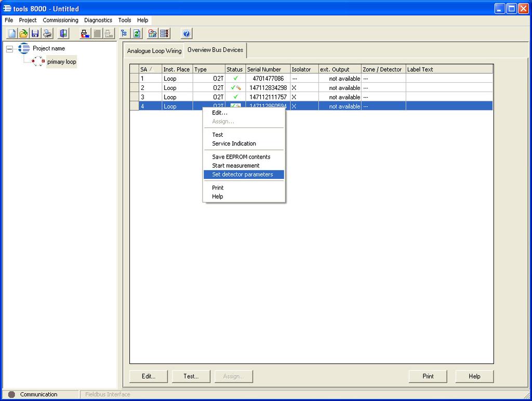Click the grey square toolbar icon
Viewport: 532px width, 401px height.
click(97, 33)
